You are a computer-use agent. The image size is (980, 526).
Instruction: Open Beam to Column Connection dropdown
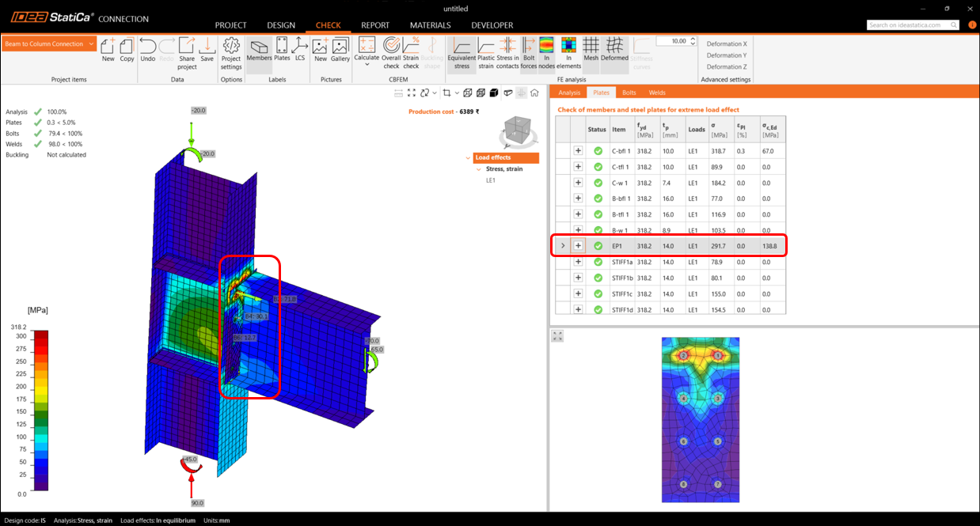pyautogui.click(x=49, y=44)
